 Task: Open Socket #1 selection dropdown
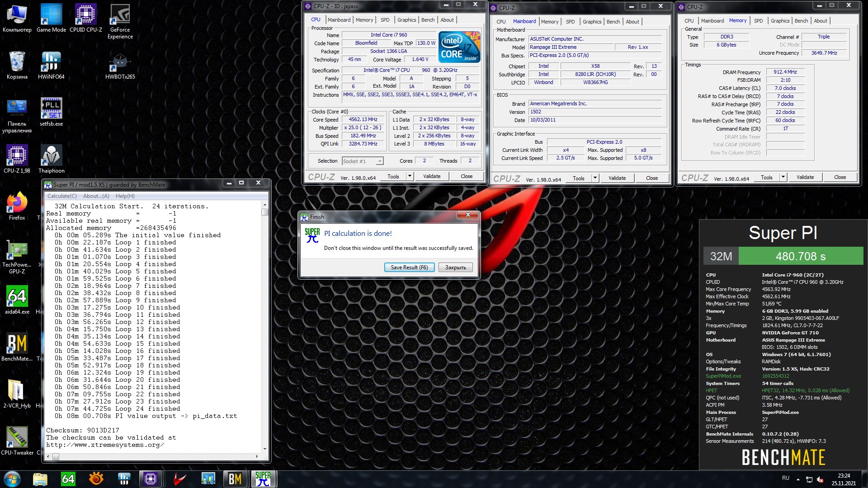[363, 161]
